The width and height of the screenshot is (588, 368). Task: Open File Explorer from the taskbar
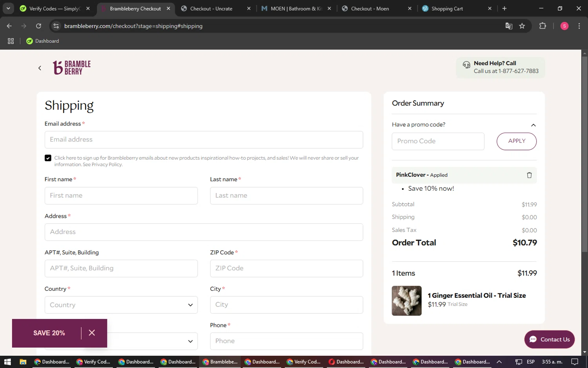(23, 362)
